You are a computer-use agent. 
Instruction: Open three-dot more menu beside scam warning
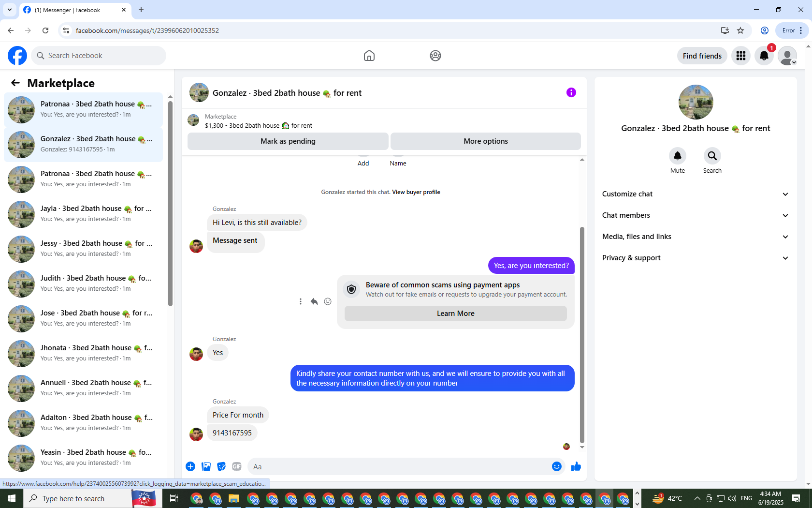[301, 301]
